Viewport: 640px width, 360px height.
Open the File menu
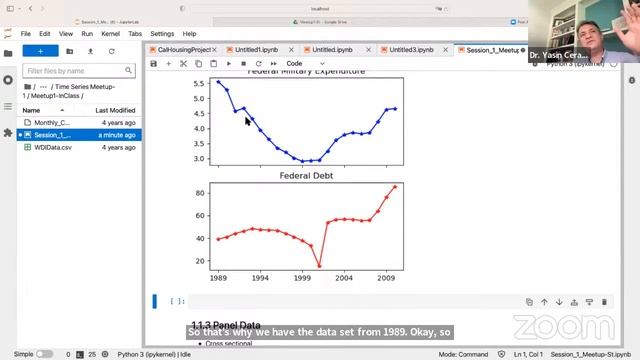[26, 34]
